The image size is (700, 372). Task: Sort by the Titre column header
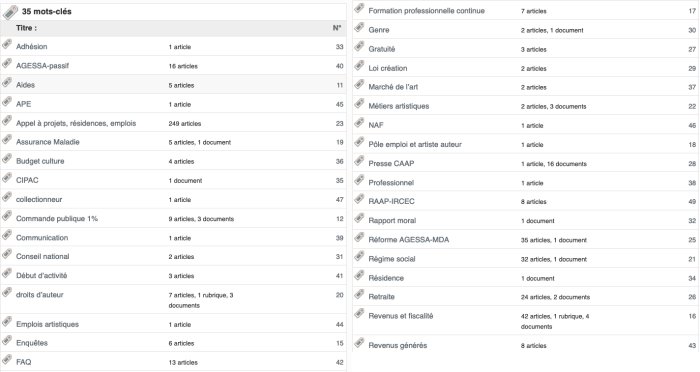pyautogui.click(x=26, y=28)
